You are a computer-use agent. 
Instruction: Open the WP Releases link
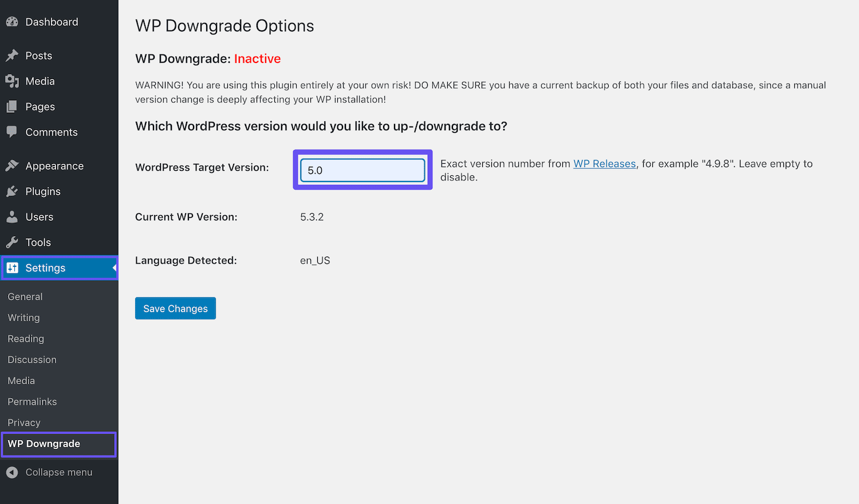(x=604, y=164)
